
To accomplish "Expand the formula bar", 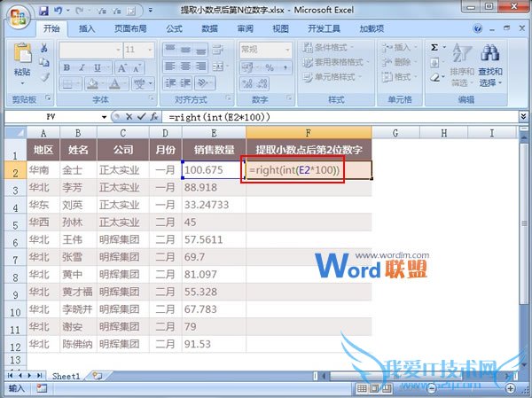I will click(x=523, y=117).
